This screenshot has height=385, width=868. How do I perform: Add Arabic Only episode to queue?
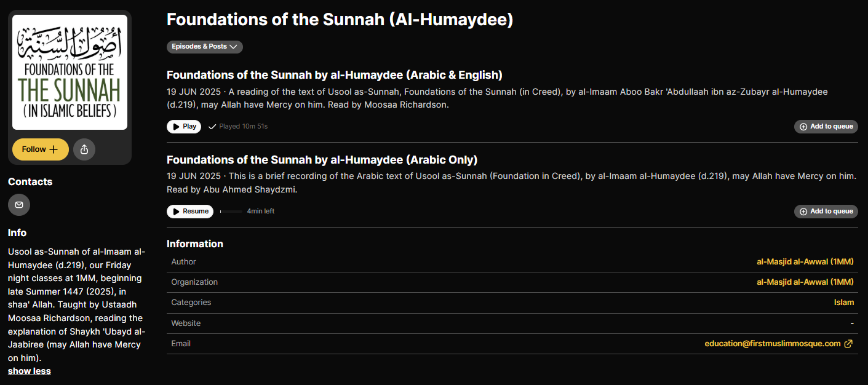pyautogui.click(x=826, y=212)
